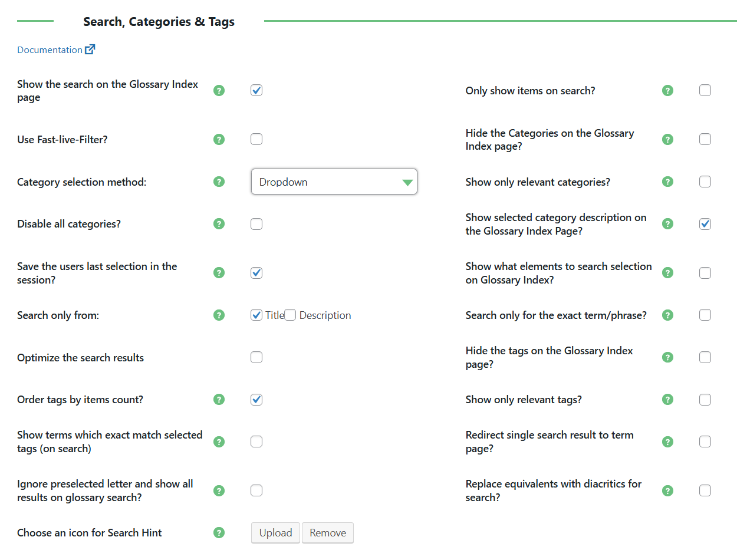Check Hide the Categories on Glossary Index page
The image size is (737, 560).
point(705,139)
